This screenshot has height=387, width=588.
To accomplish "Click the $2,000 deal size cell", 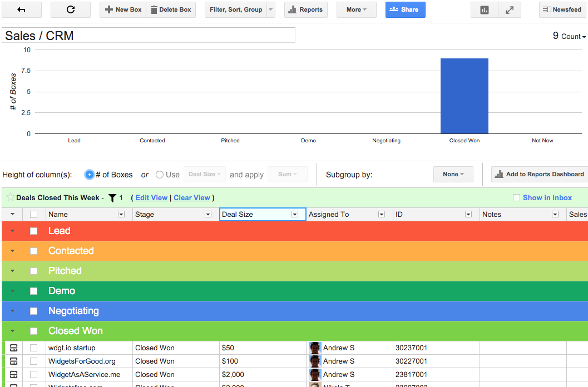I will point(263,374).
